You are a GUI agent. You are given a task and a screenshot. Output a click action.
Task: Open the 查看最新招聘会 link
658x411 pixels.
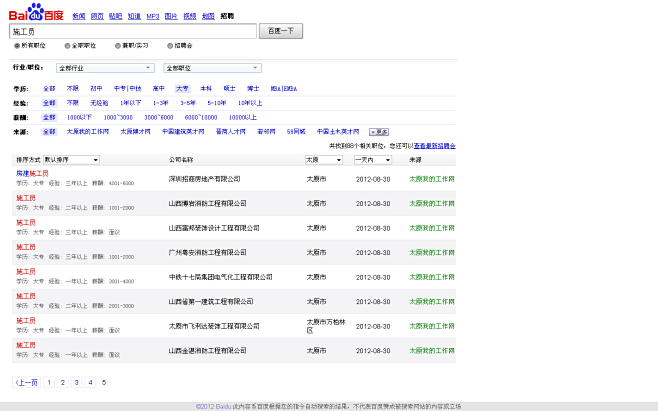(x=434, y=146)
